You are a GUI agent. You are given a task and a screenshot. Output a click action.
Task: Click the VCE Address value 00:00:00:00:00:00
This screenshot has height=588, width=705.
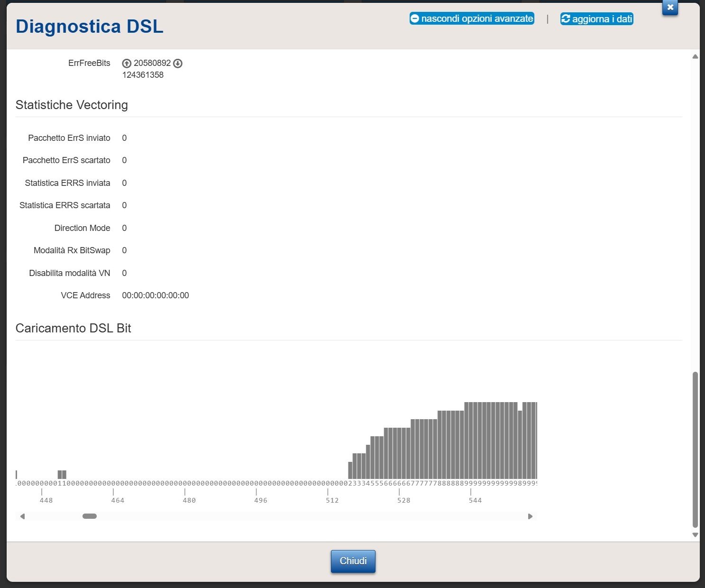[156, 295]
